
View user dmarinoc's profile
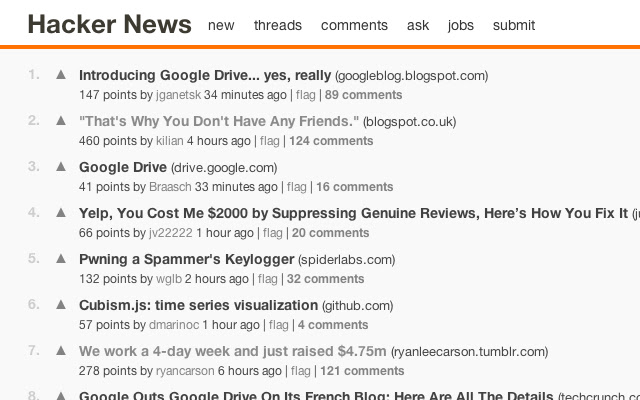pos(174,325)
